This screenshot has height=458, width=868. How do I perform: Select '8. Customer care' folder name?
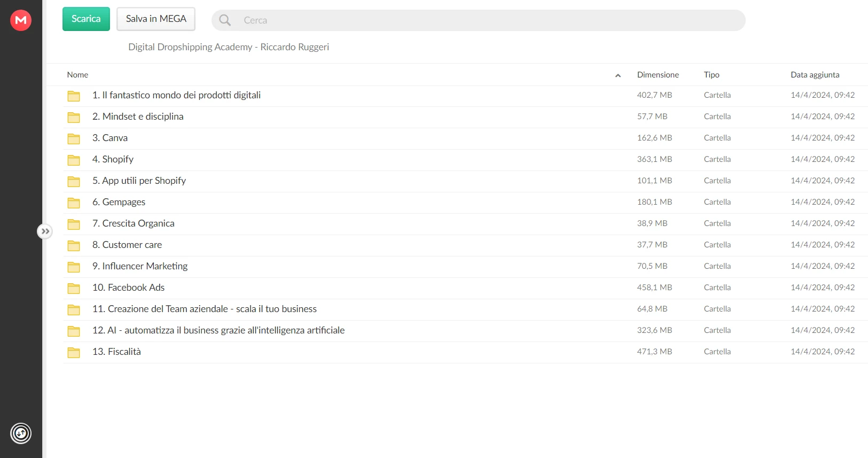(x=127, y=245)
